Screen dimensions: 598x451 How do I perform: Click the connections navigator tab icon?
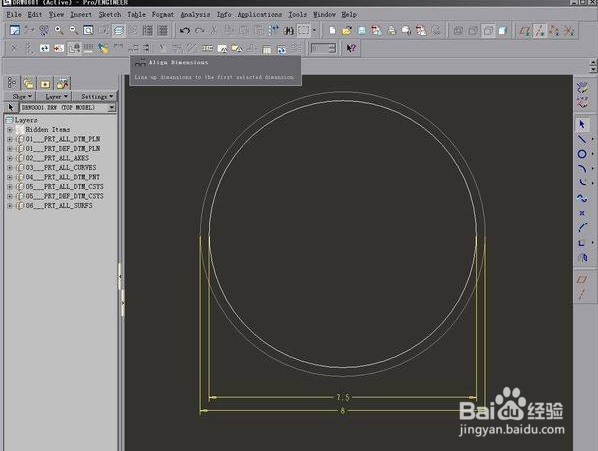tap(63, 83)
